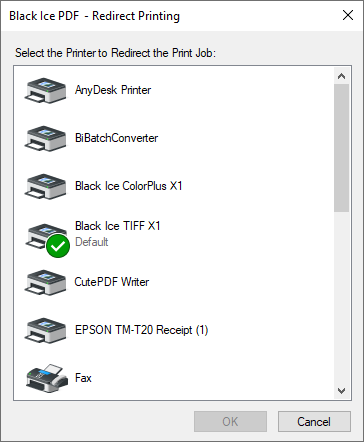Click the scrollbar down arrow
Viewport: 364px width, 442px height.
point(341,390)
